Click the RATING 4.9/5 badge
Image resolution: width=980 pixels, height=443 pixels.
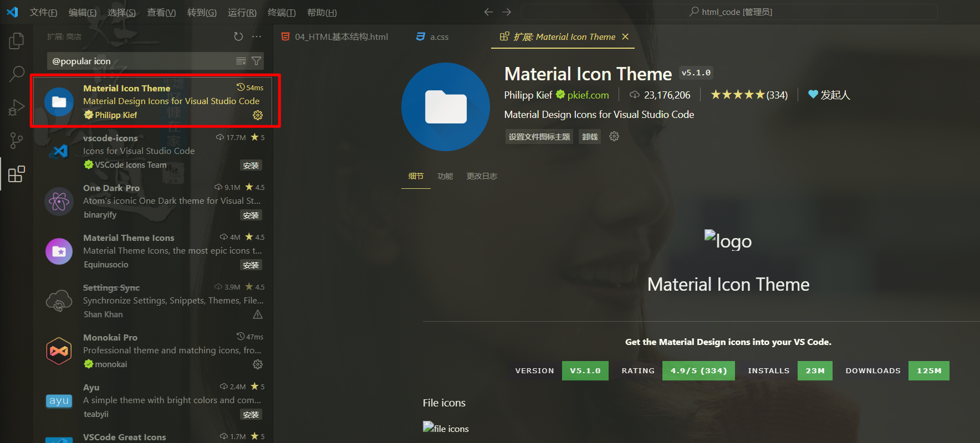point(675,370)
